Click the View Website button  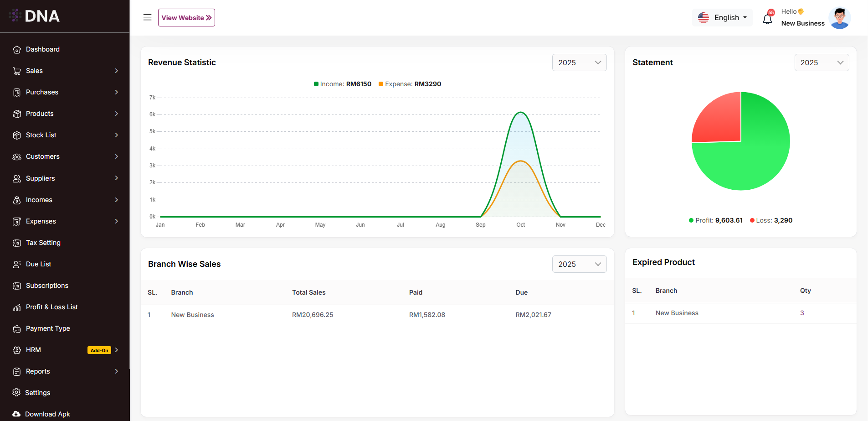[x=186, y=18]
